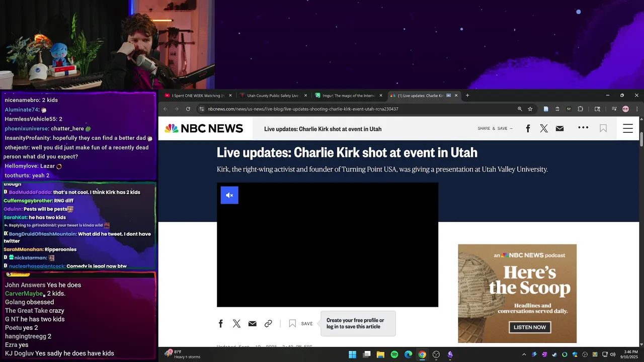The height and width of the screenshot is (362, 644).
Task: Open the Chrome media controls icon
Action: [x=614, y=109]
